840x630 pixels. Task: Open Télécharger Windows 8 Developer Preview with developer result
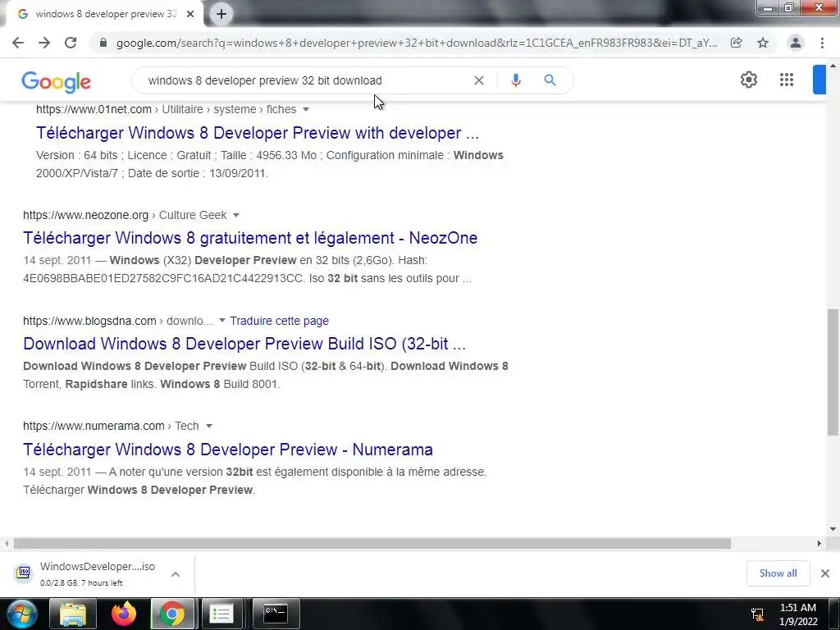[x=257, y=133]
